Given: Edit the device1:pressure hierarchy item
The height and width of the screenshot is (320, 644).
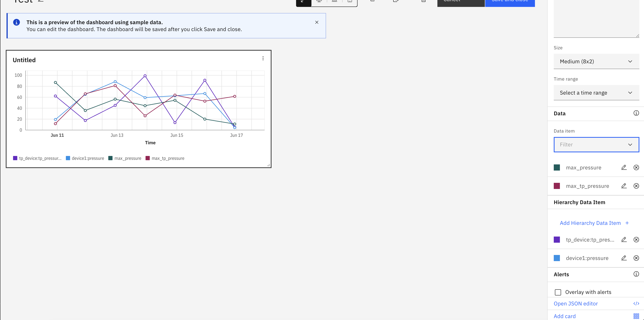Looking at the screenshot, I should click(624, 258).
